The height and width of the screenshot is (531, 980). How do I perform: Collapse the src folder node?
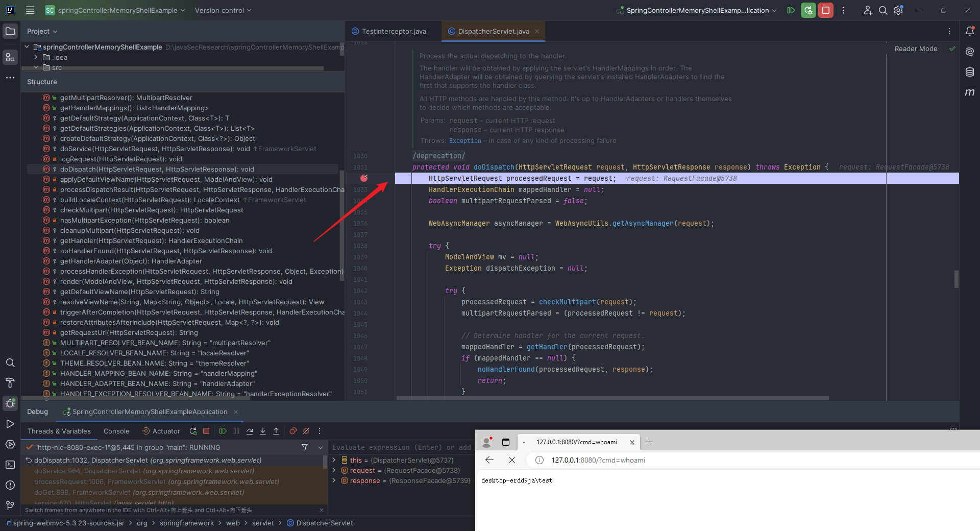click(36, 67)
